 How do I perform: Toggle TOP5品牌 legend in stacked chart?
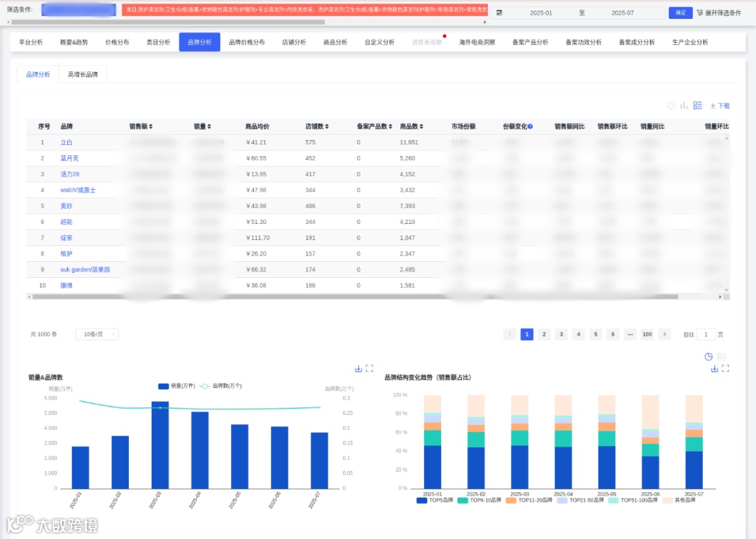pyautogui.click(x=435, y=500)
